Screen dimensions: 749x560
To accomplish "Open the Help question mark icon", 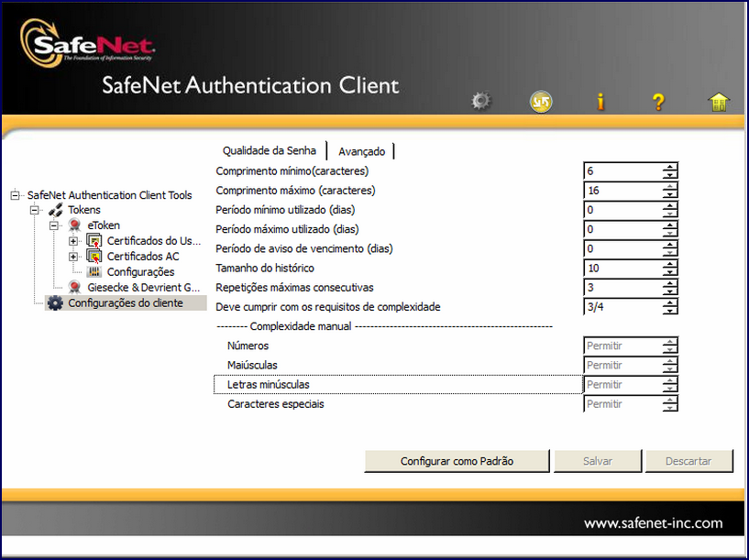I will click(x=659, y=102).
